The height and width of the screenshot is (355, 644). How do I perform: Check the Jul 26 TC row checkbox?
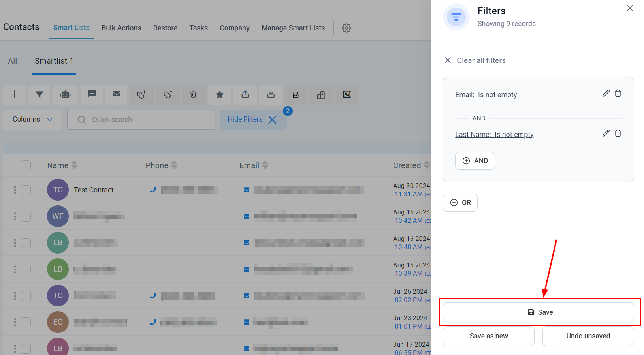click(26, 296)
